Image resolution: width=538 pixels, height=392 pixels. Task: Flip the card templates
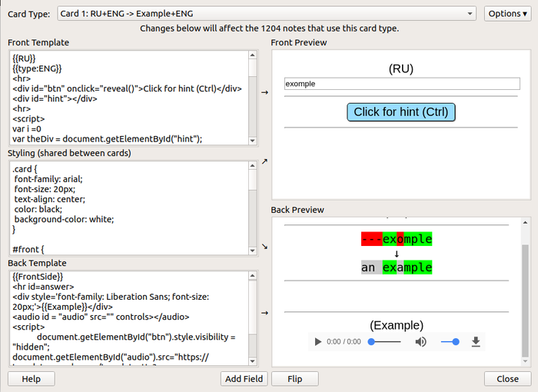tap(295, 378)
